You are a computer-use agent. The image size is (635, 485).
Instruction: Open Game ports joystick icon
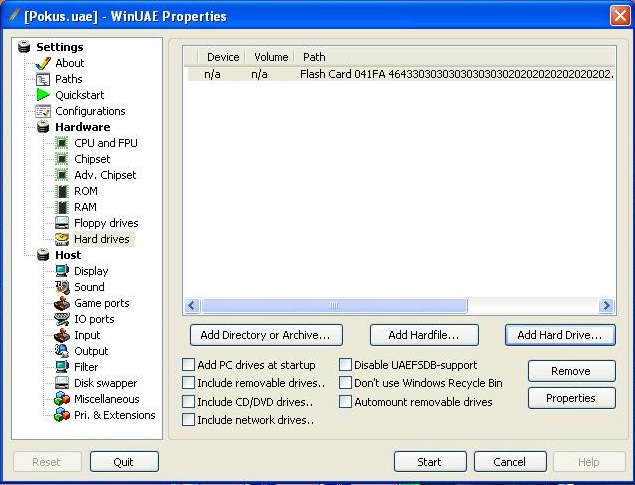coord(62,303)
